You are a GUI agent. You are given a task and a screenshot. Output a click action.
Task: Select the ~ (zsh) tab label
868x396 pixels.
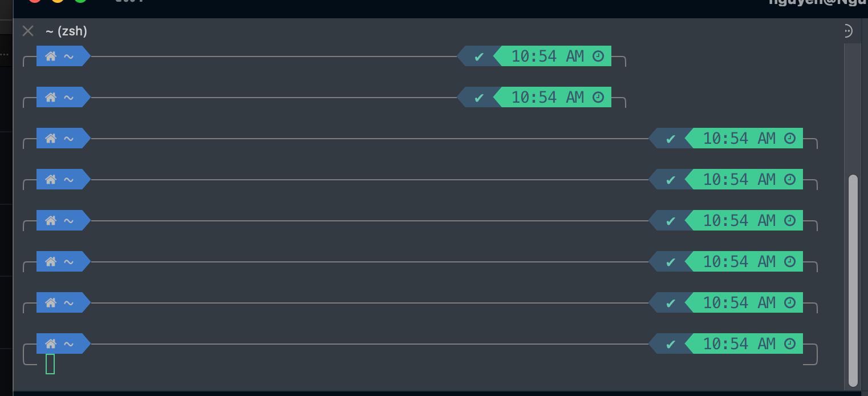66,31
